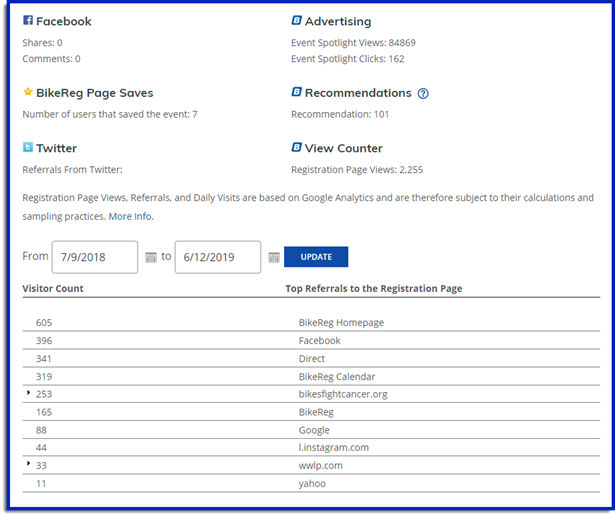Click the Facebook Comments: 0 text

point(51,59)
